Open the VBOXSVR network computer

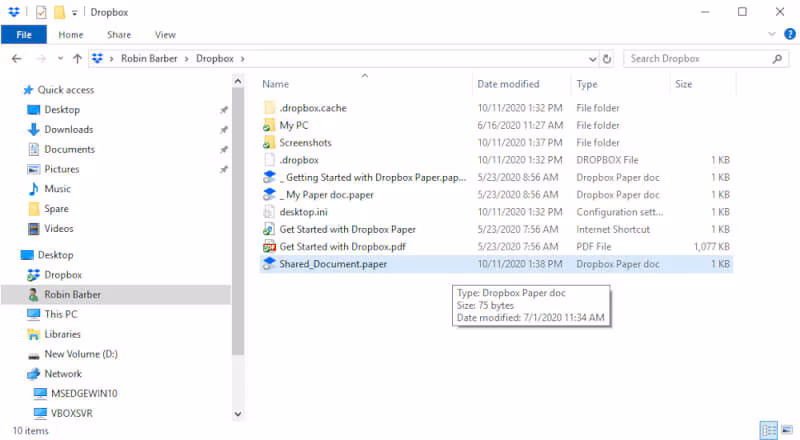pyautogui.click(x=71, y=413)
